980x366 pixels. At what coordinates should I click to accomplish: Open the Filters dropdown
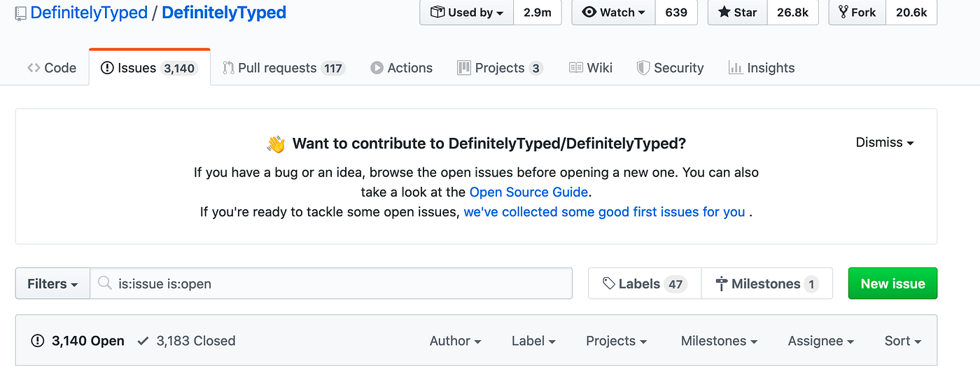coord(52,283)
